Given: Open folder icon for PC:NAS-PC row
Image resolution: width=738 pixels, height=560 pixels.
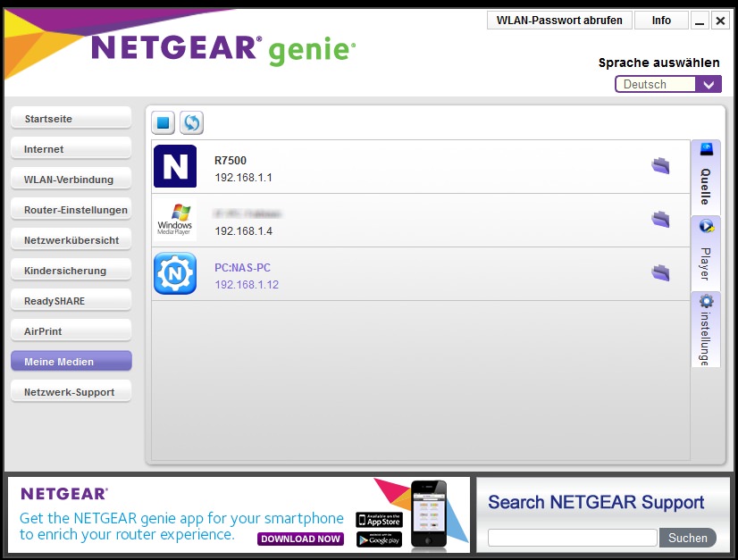Looking at the screenshot, I should coord(660,273).
